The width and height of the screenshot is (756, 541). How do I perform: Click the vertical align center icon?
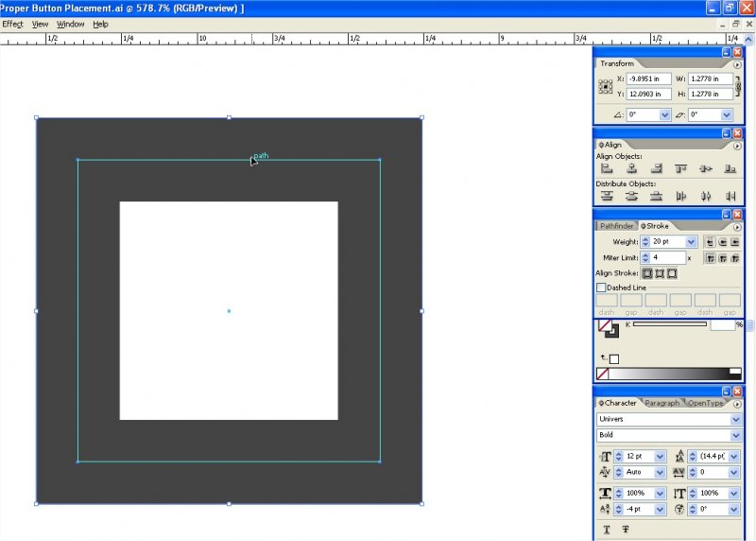706,168
